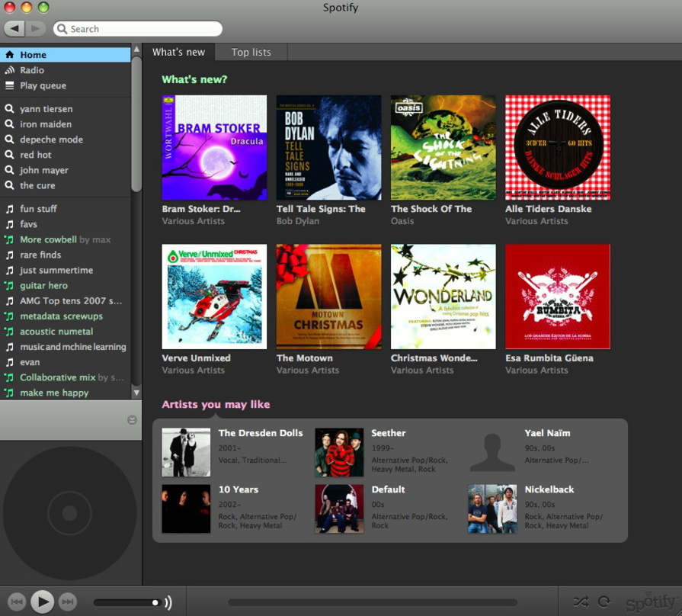
Task: Start playback with the Play button
Action: 42,602
